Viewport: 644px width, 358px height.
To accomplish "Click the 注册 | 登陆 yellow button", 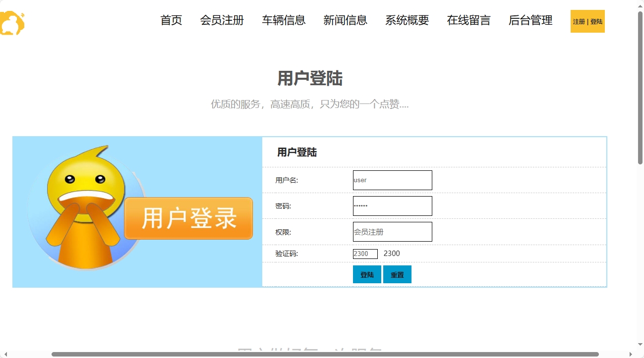I will pyautogui.click(x=587, y=21).
